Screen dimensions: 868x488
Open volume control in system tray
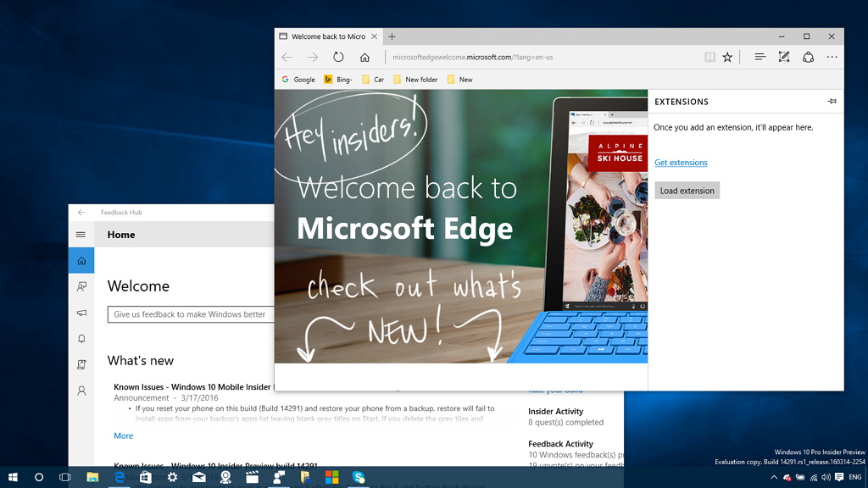(x=826, y=477)
